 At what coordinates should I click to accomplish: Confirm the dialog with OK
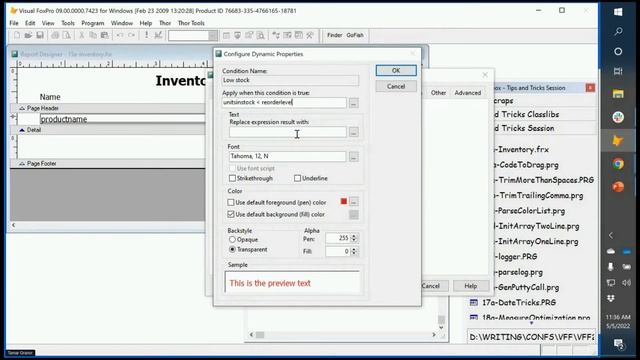[396, 71]
